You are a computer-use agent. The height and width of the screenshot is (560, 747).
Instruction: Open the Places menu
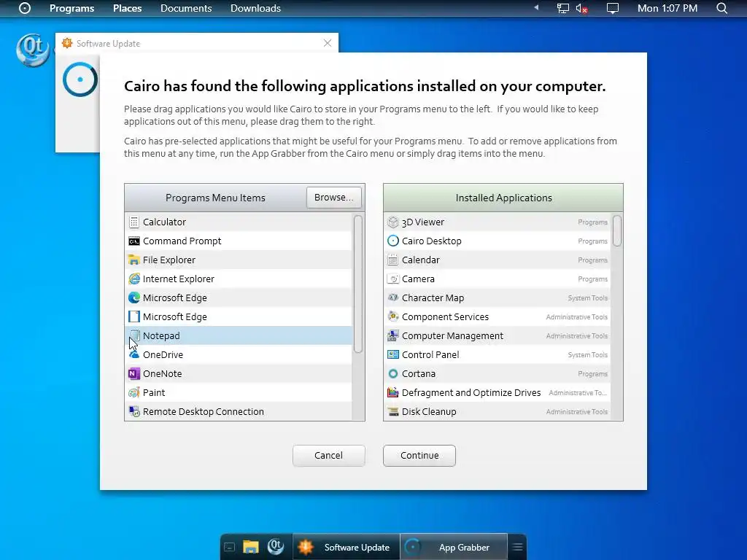pos(127,8)
